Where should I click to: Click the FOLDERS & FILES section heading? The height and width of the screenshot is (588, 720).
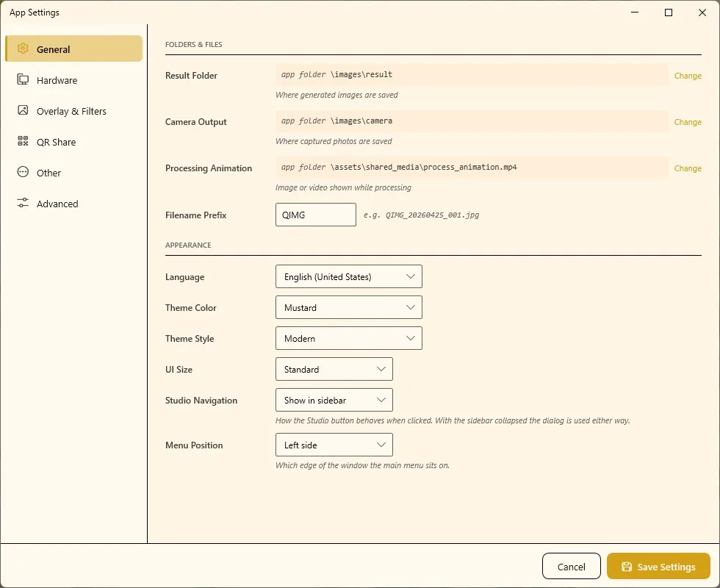point(194,45)
